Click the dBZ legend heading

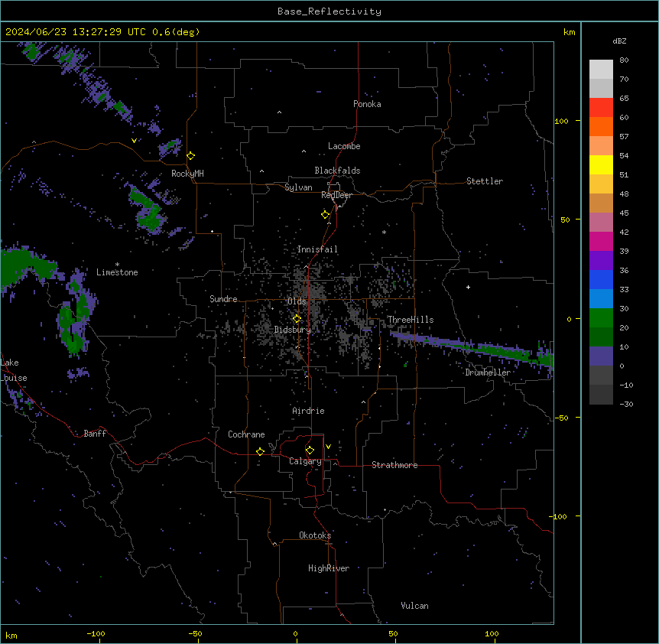coord(619,41)
